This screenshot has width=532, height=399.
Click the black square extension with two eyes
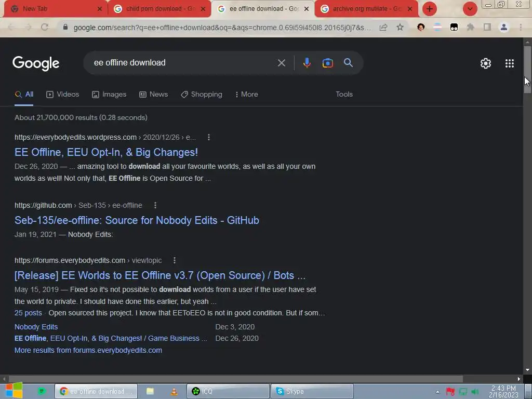[x=454, y=27]
